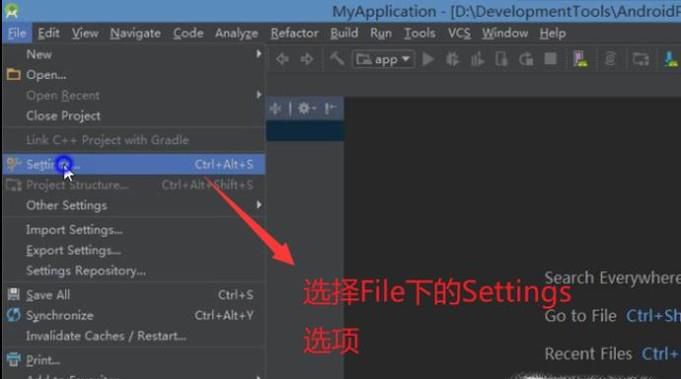Click the Apply Changes icon

point(526,59)
